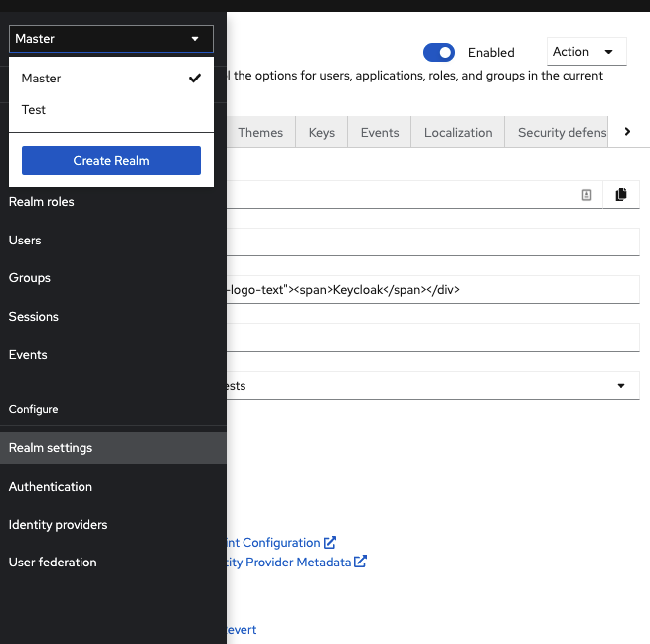Copy the realm ID with the clipboard icon

621,195
